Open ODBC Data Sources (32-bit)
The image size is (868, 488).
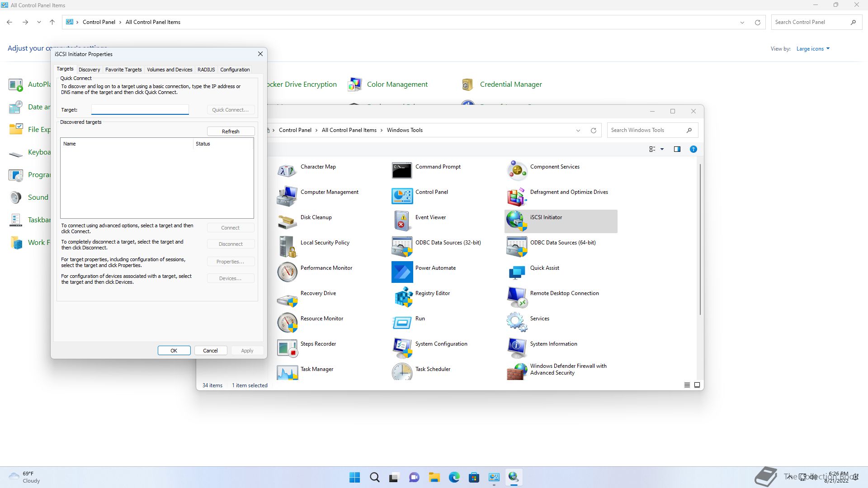(402, 247)
